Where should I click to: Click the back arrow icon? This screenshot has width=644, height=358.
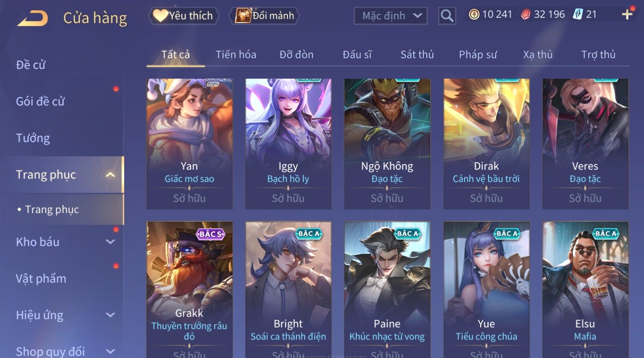pos(32,18)
